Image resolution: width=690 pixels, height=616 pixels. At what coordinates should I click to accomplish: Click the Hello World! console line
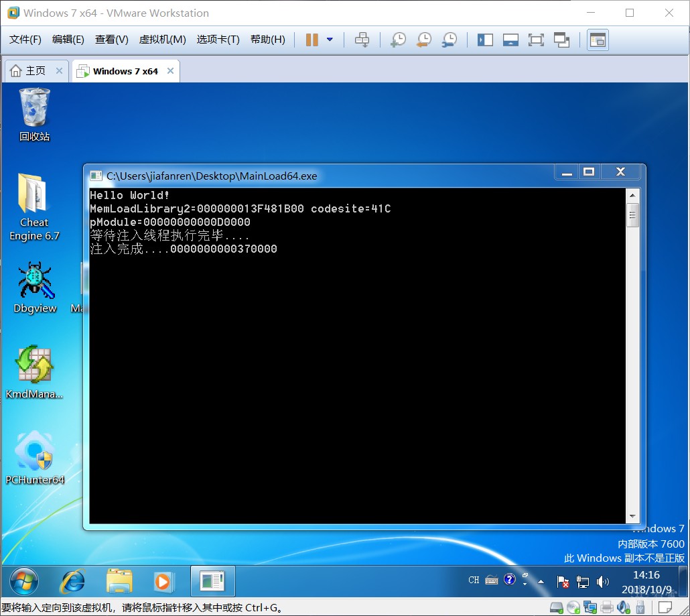129,195
